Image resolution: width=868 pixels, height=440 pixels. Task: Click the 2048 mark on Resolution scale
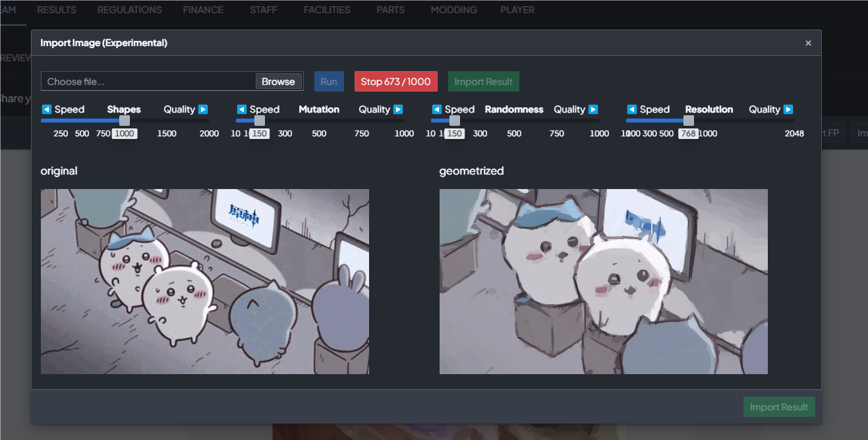tap(794, 134)
